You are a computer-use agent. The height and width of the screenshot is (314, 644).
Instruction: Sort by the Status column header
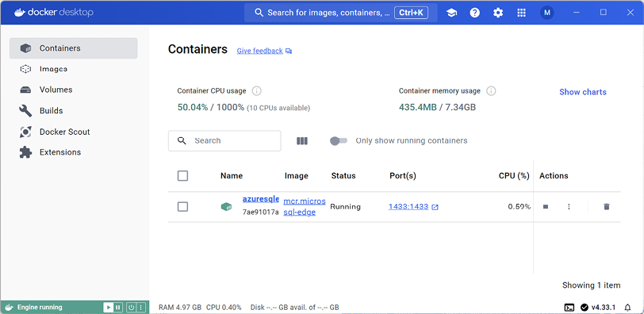(343, 176)
